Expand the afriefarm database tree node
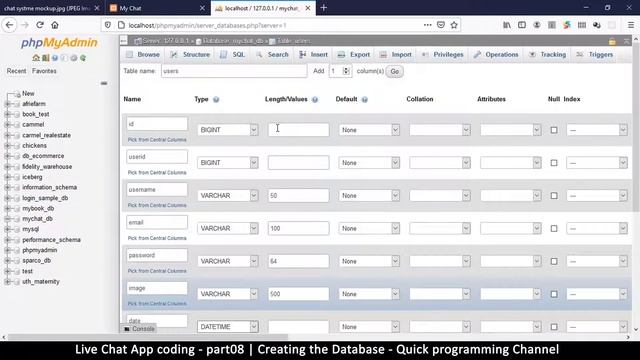Screen dimensions: 640x360 (x=7, y=104)
